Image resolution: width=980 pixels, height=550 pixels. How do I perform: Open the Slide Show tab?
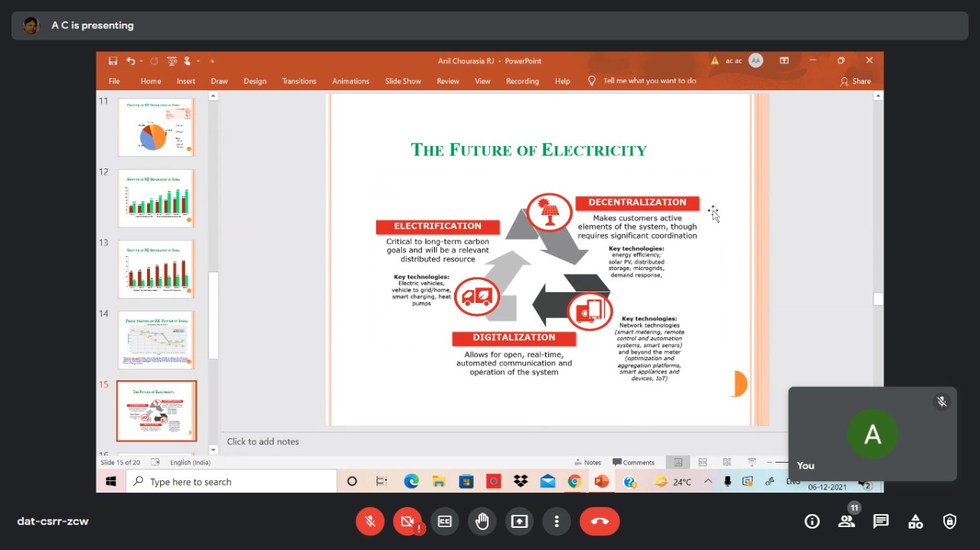(403, 81)
